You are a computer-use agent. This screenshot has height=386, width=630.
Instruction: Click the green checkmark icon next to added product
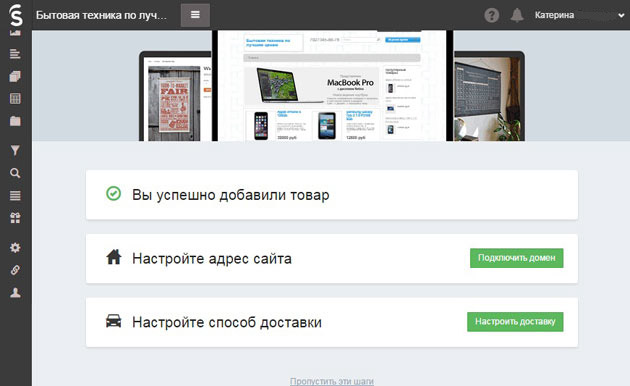tap(113, 194)
